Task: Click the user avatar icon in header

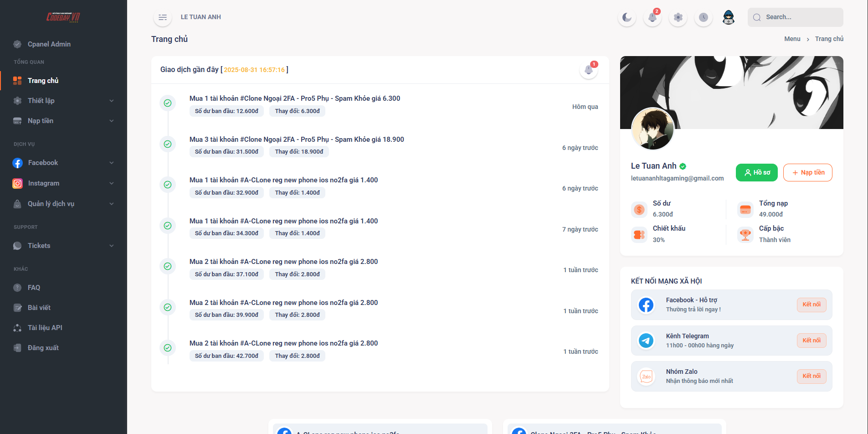Action: (x=729, y=17)
